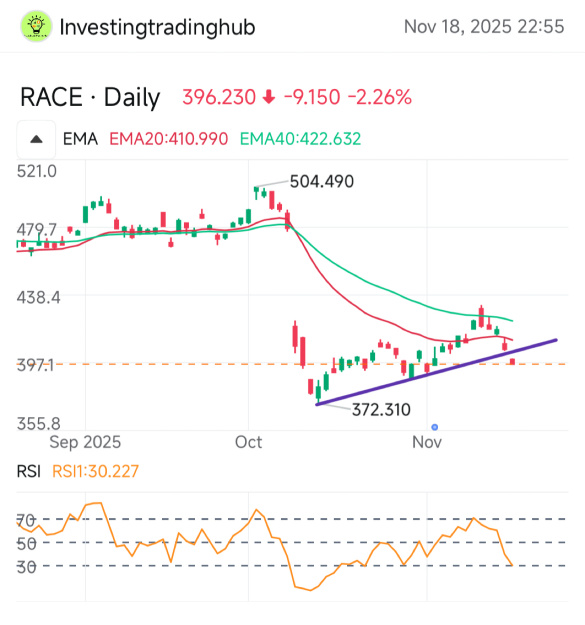Collapse the EMA indicator panel arrow
This screenshot has width=585, height=625.
coord(36,139)
